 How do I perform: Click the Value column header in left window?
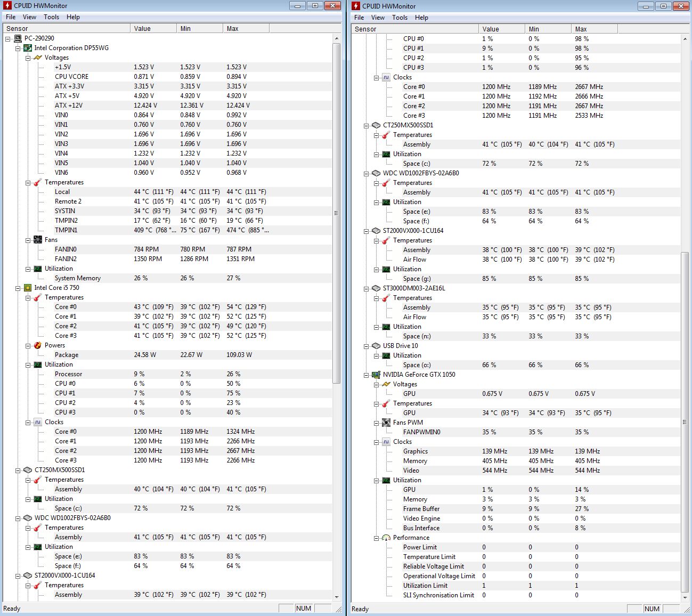pyautogui.click(x=153, y=29)
